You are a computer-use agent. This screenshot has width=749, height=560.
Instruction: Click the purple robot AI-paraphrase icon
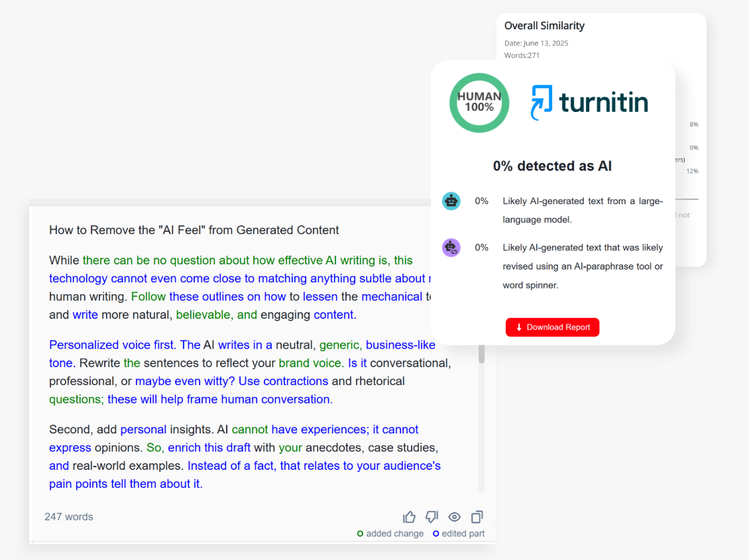[x=451, y=248]
